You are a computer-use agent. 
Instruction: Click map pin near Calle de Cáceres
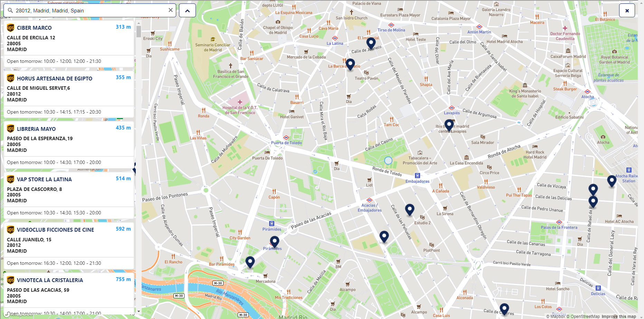504,309
